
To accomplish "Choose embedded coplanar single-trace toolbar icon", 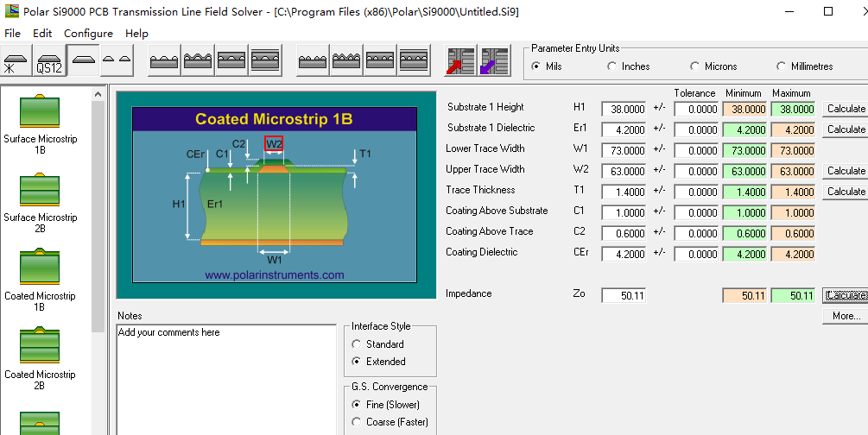I will (231, 60).
